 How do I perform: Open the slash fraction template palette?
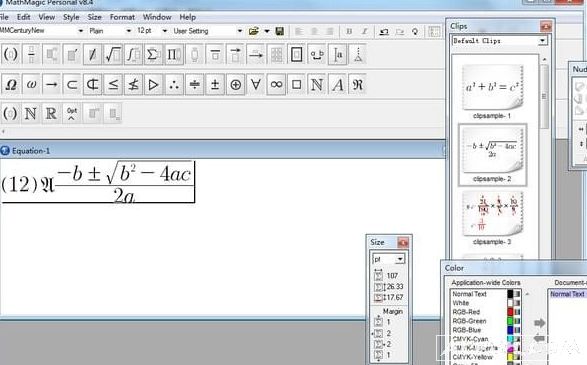pyautogui.click(x=92, y=55)
